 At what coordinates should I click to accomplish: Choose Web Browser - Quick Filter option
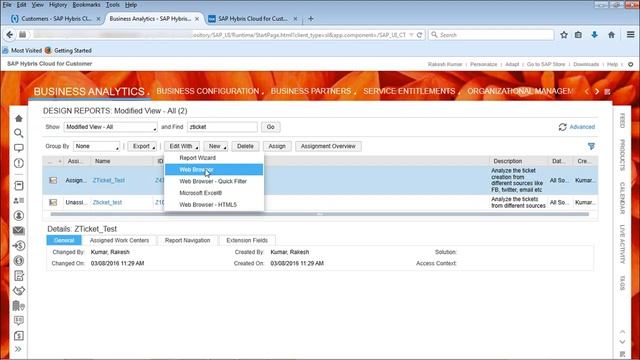coord(214,181)
